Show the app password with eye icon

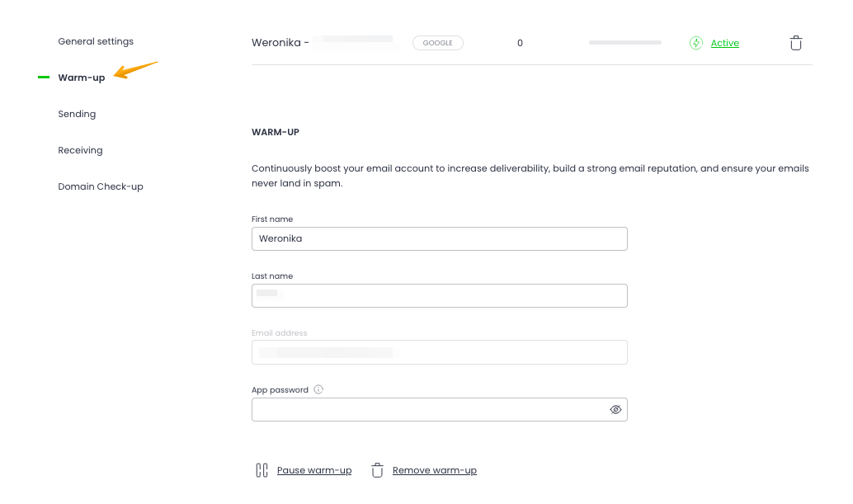click(615, 410)
